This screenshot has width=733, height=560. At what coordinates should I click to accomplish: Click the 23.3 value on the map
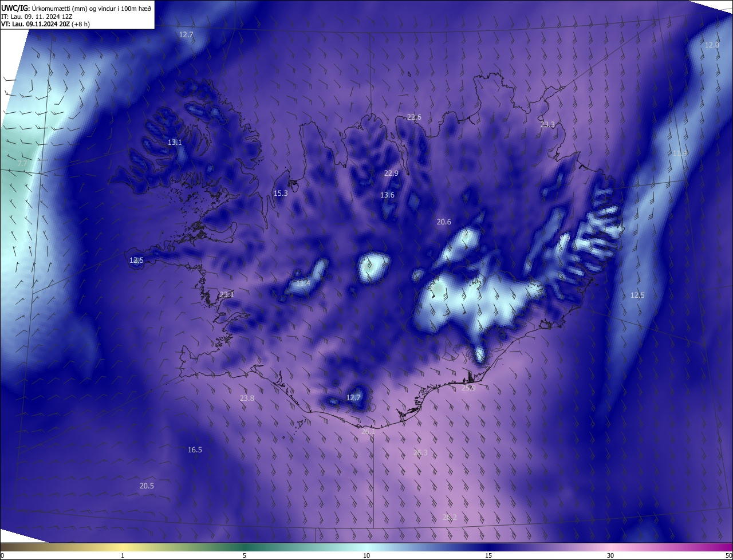point(547,124)
